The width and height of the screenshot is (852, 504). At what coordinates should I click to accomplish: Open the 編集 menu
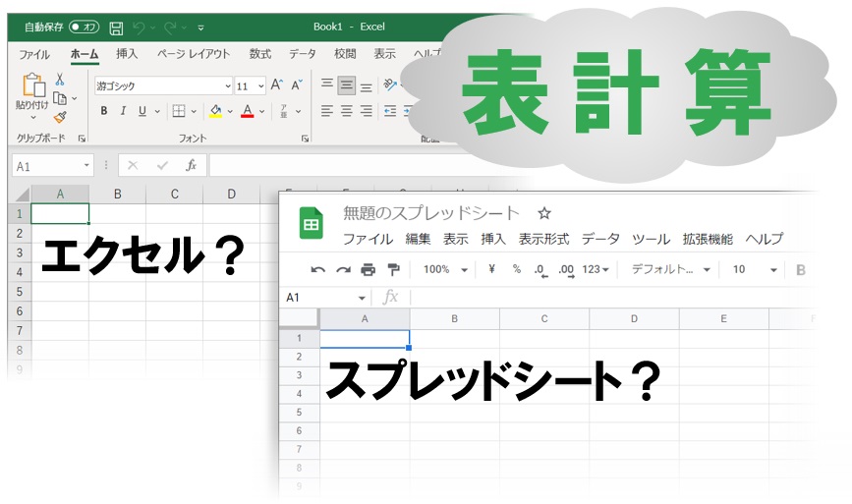pos(418,239)
